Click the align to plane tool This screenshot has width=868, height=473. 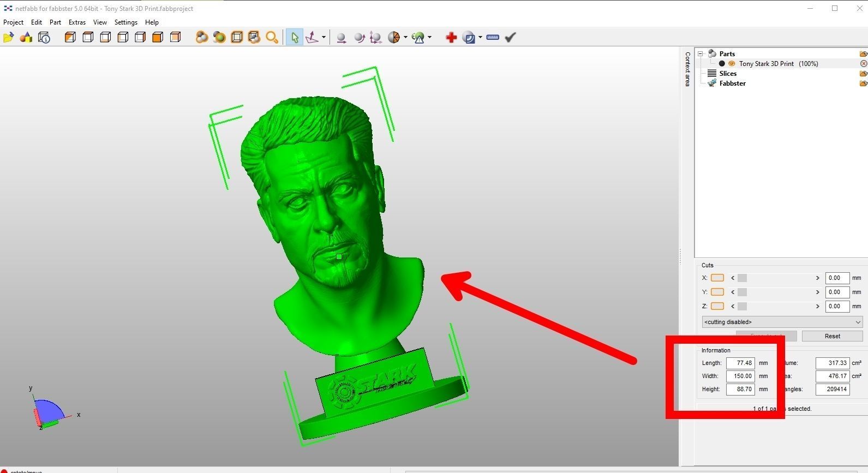point(312,37)
